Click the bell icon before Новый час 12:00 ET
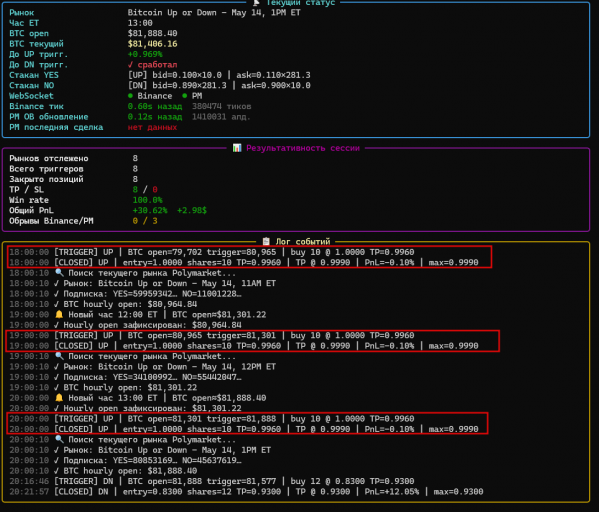 [x=59, y=314]
